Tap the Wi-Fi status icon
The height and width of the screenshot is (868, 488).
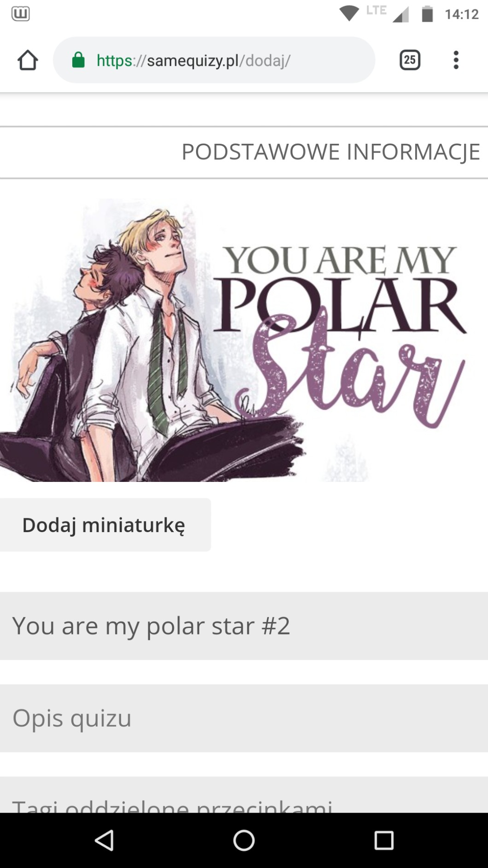click(x=349, y=14)
